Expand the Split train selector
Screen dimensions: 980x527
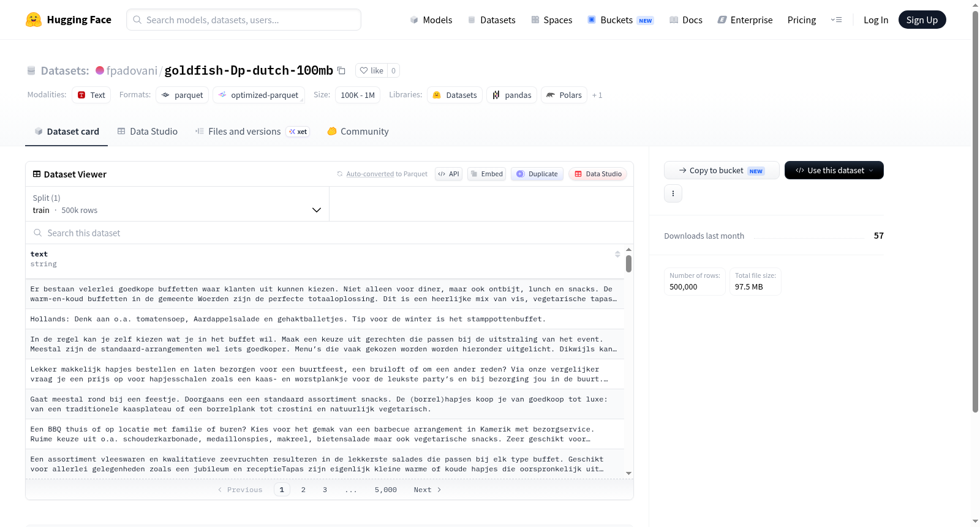pyautogui.click(x=177, y=204)
